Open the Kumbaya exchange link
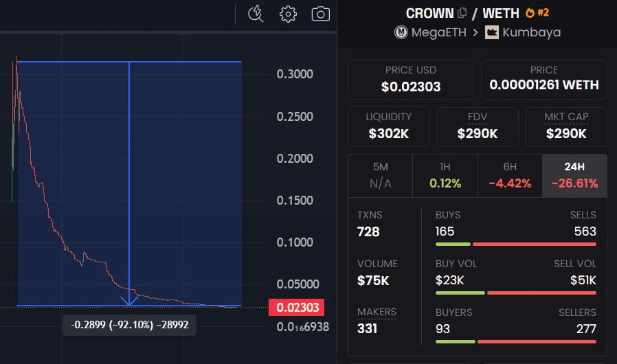 coord(531,32)
